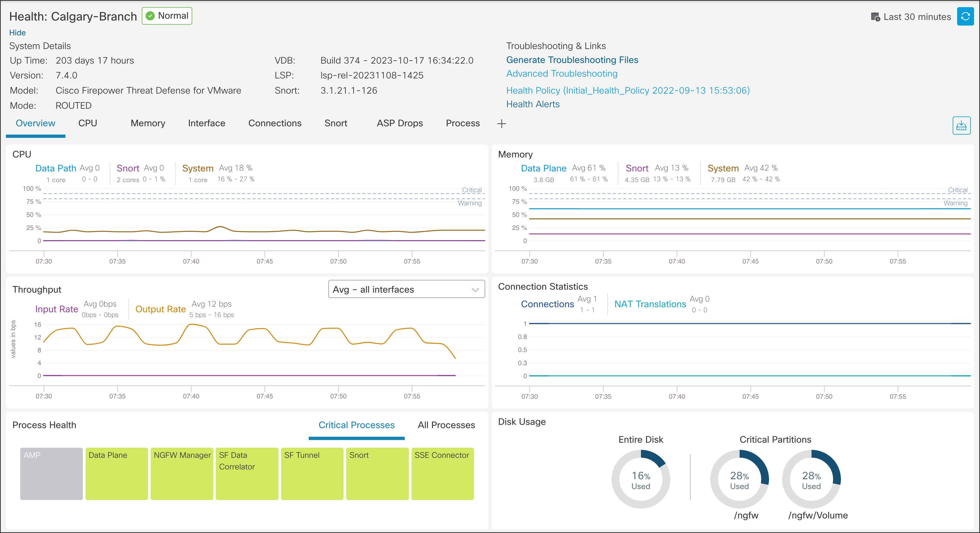Viewport: 980px width, 533px height.
Task: Click the download dashboard icon
Action: [961, 126]
